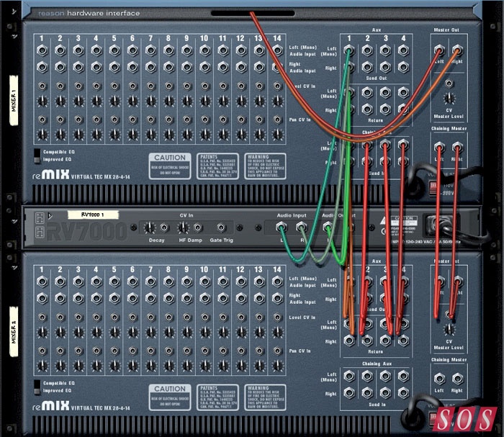
Task: Click Mixer 2 channel 14 Right audio input jack
Action: (x=277, y=299)
